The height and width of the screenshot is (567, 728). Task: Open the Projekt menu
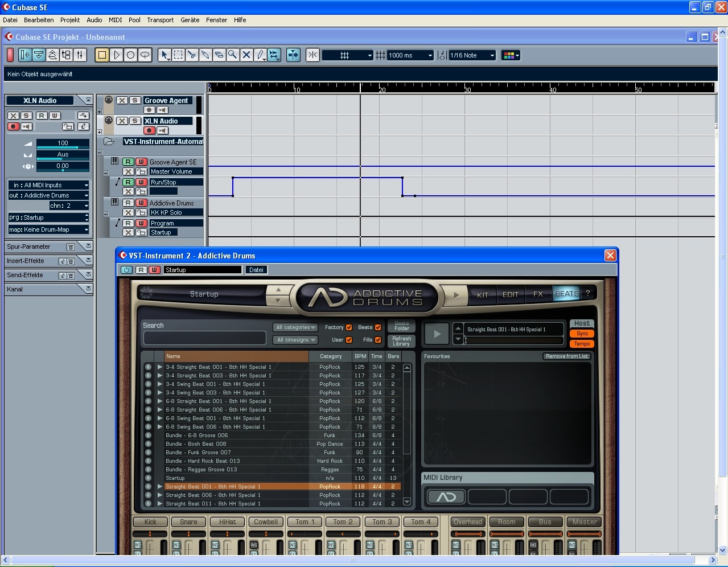(x=70, y=20)
